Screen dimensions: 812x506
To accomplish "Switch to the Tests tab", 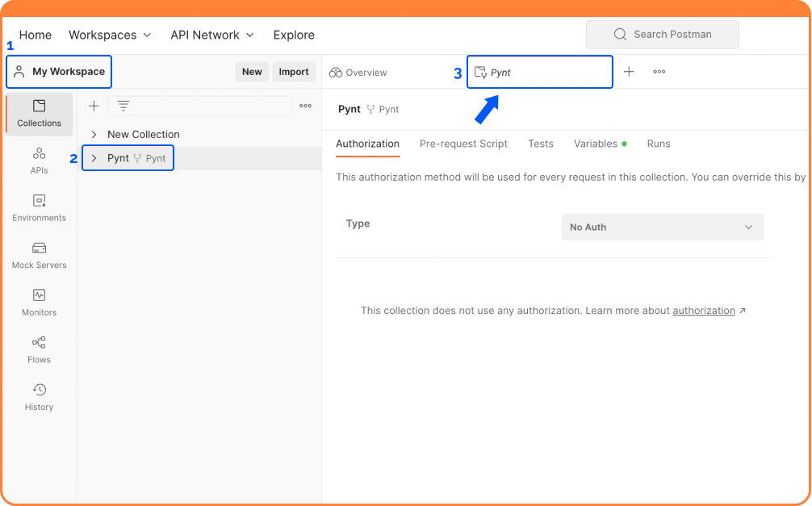I will [x=541, y=144].
